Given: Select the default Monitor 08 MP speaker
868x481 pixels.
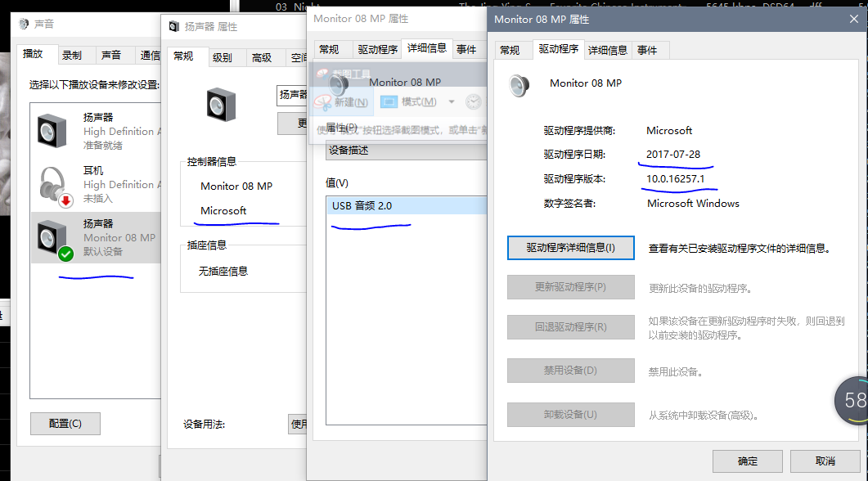Looking at the screenshot, I should pos(94,237).
